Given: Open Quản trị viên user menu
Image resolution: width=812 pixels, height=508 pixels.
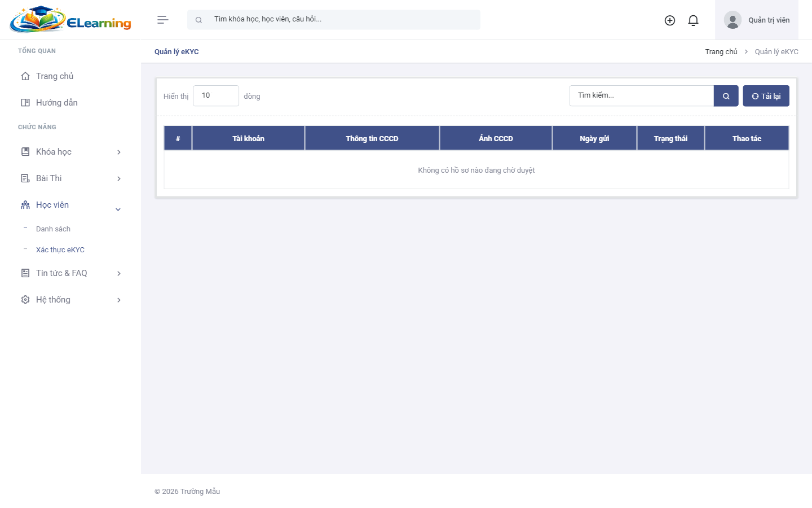Looking at the screenshot, I should 757,20.
